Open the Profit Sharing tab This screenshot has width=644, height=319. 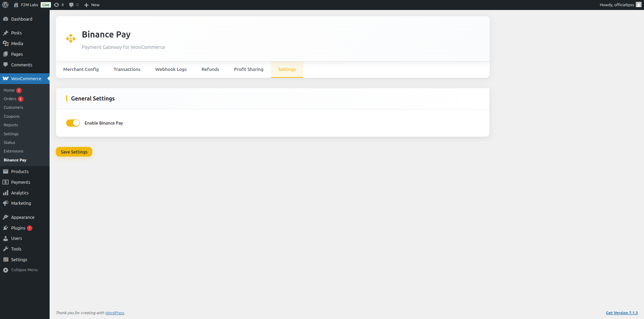point(249,70)
